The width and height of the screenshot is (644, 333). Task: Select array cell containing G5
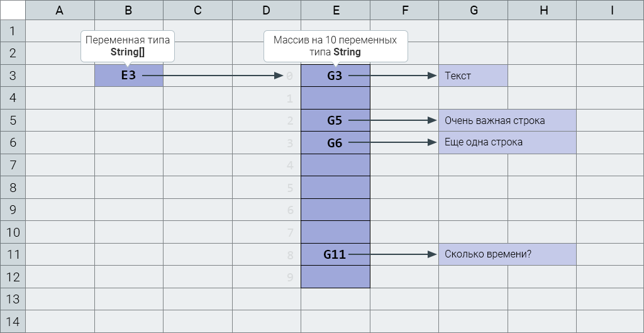point(336,120)
